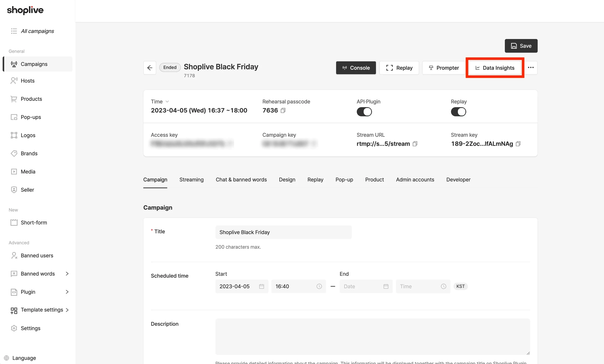Image resolution: width=604 pixels, height=364 pixels.
Task: Click the Replay button in header
Action: point(399,68)
